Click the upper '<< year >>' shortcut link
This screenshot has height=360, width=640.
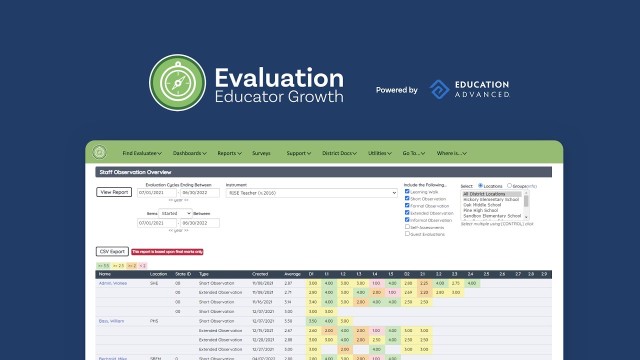tap(178, 200)
